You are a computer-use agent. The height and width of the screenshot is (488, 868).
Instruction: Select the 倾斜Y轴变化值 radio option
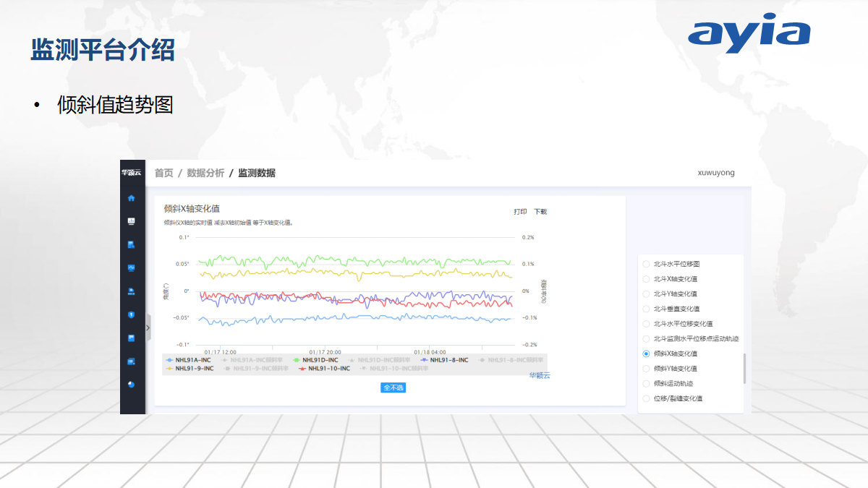[671, 369]
